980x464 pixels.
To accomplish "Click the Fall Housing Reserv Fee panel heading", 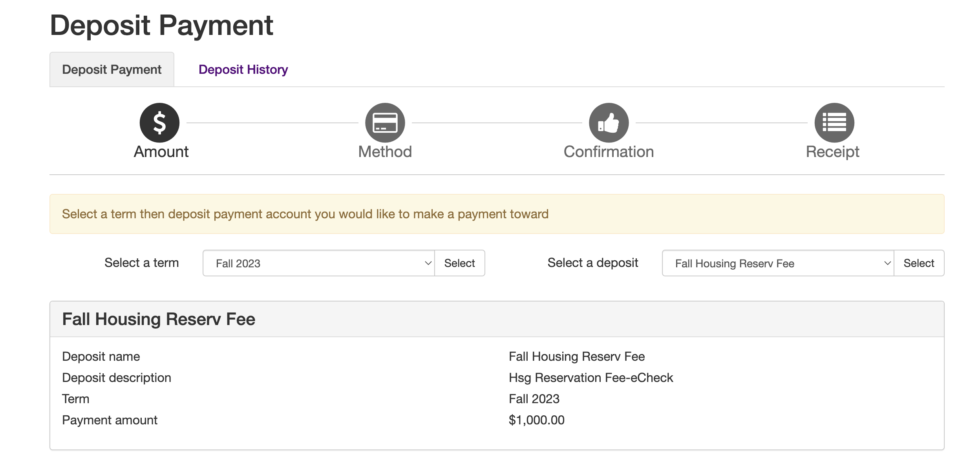I will tap(159, 319).
